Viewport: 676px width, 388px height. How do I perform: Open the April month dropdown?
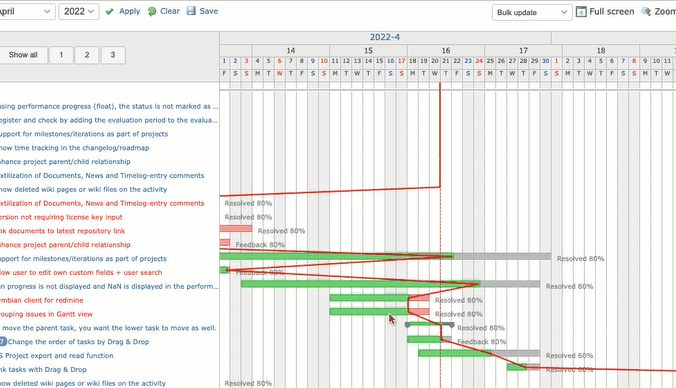click(26, 12)
